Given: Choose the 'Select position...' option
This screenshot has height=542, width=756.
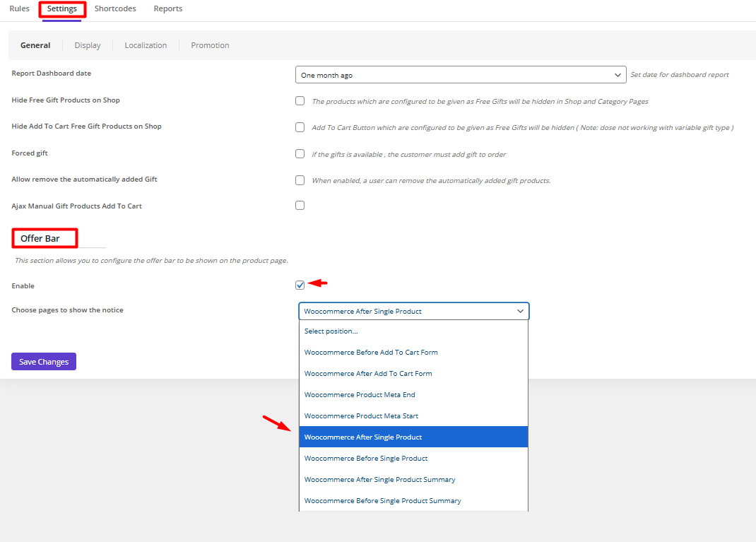Looking at the screenshot, I should coord(413,331).
